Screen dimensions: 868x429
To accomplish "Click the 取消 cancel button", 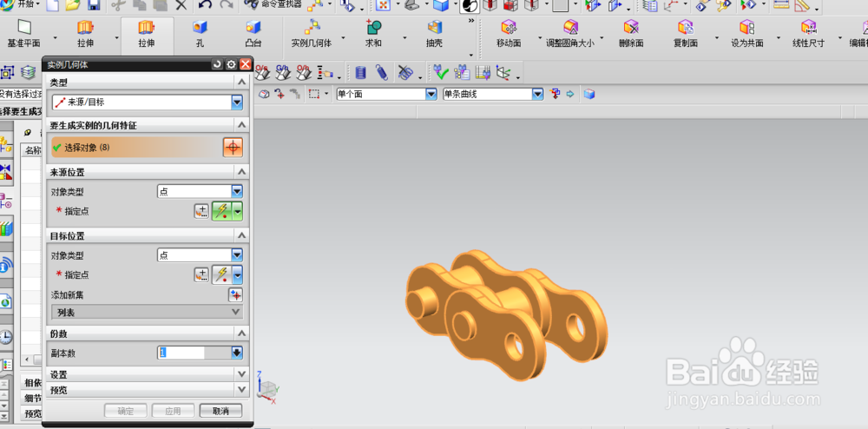I will 220,411.
